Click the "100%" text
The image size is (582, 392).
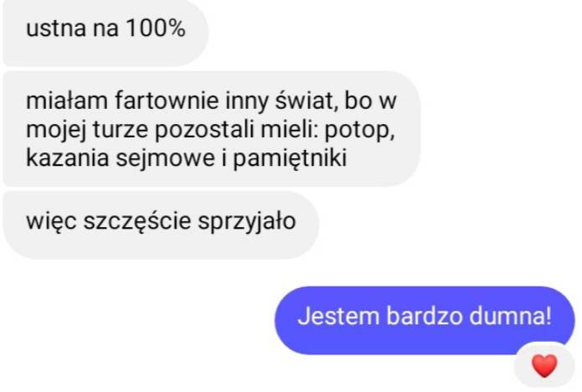(156, 28)
